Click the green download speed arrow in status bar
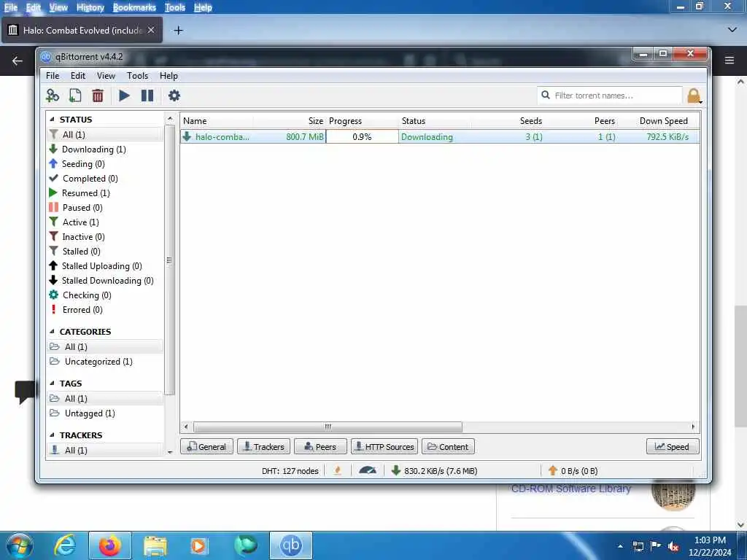The width and height of the screenshot is (747, 560). [x=395, y=470]
